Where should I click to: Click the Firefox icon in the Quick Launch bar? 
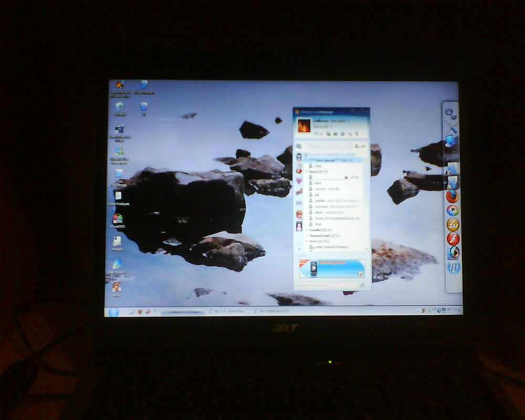[140, 312]
